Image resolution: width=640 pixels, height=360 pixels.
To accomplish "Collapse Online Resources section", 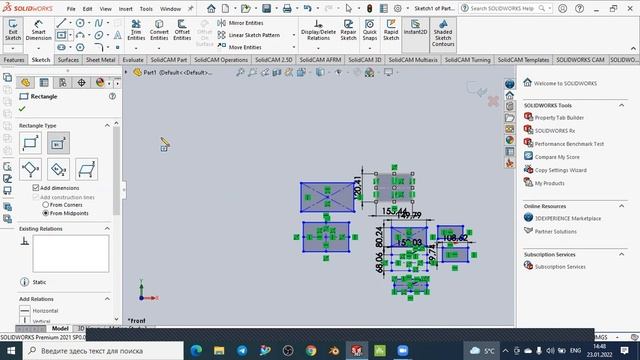I will click(x=622, y=206).
